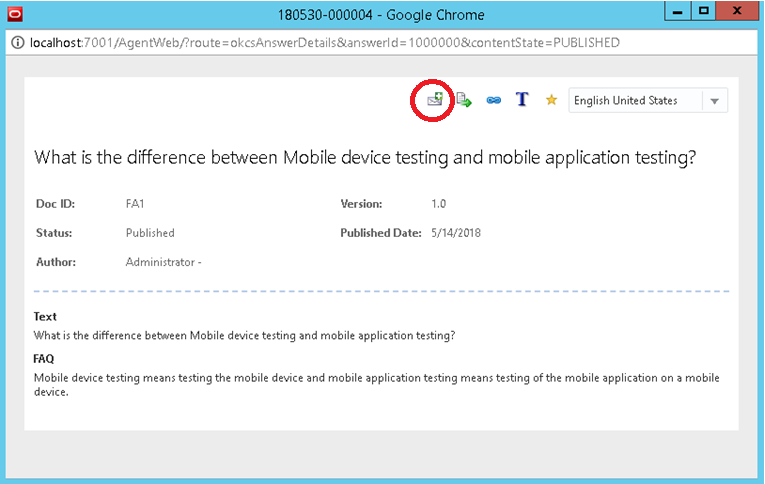Click the Version value 1.0
This screenshot has width=765, height=484.
(439, 204)
